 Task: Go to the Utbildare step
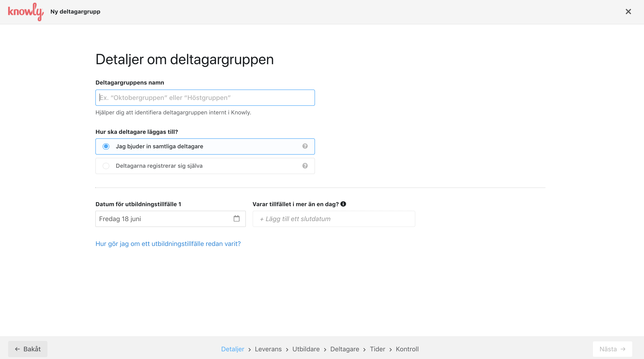[306, 349]
